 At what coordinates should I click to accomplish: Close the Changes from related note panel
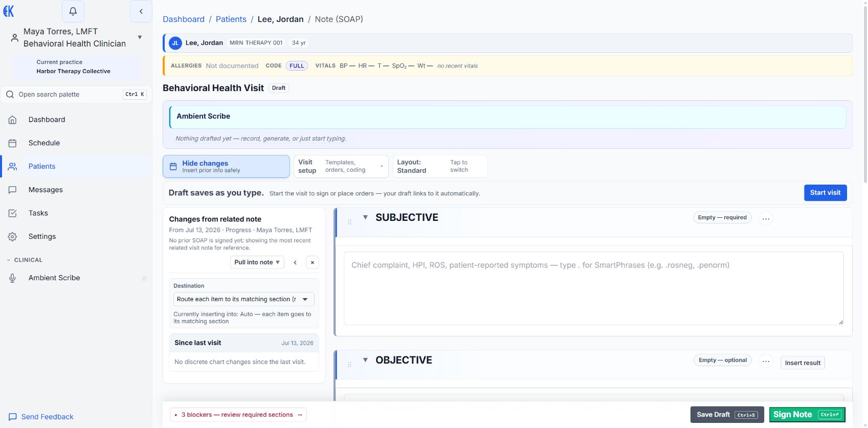313,262
